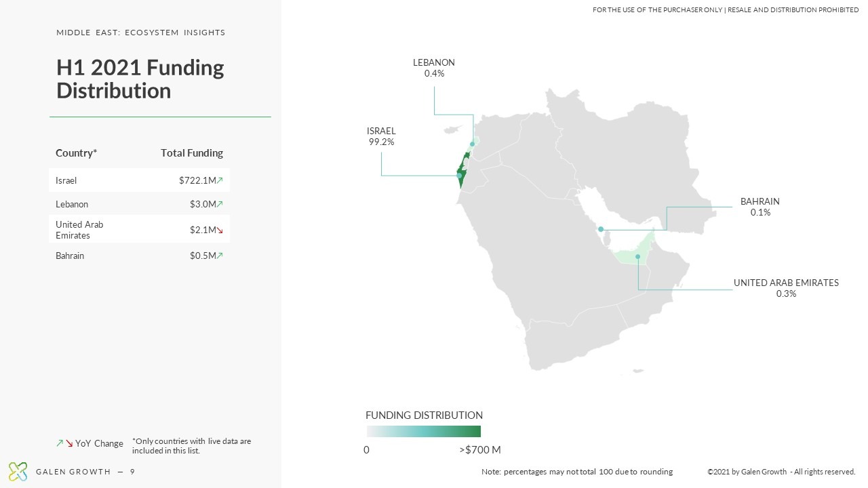Click the red down arrow beside UAE funding
Viewport: 868px width, 488px height.
pyautogui.click(x=220, y=230)
